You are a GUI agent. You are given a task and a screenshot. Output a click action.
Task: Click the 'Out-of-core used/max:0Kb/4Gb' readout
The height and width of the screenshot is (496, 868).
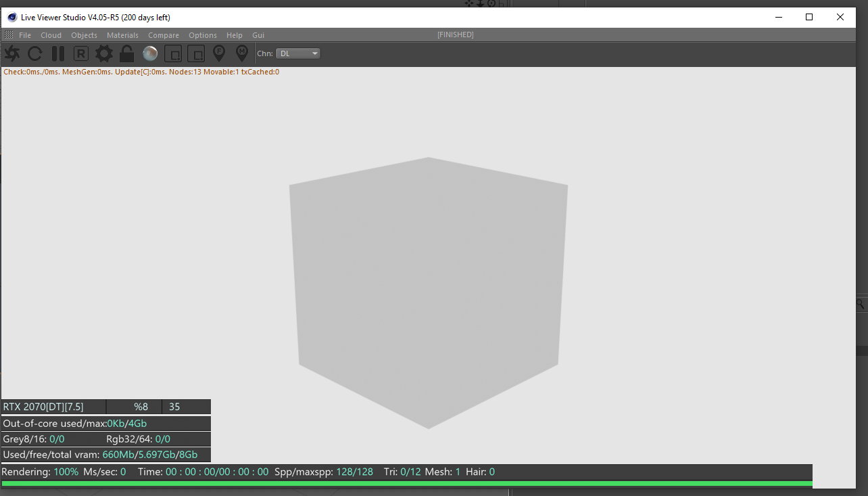coord(75,424)
